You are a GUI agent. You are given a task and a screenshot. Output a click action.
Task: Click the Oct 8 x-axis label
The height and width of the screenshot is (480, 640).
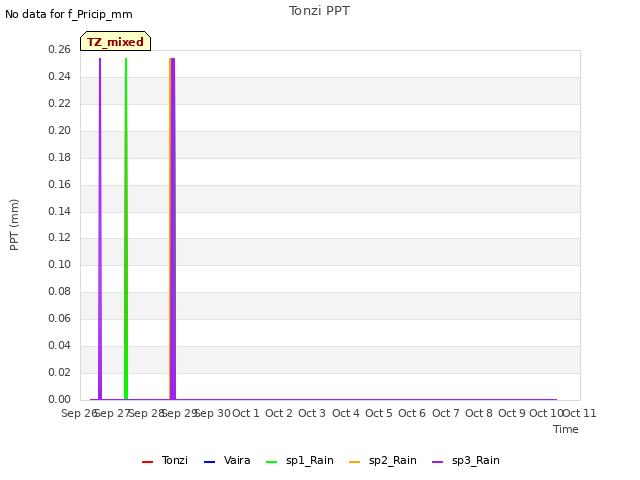point(479,413)
